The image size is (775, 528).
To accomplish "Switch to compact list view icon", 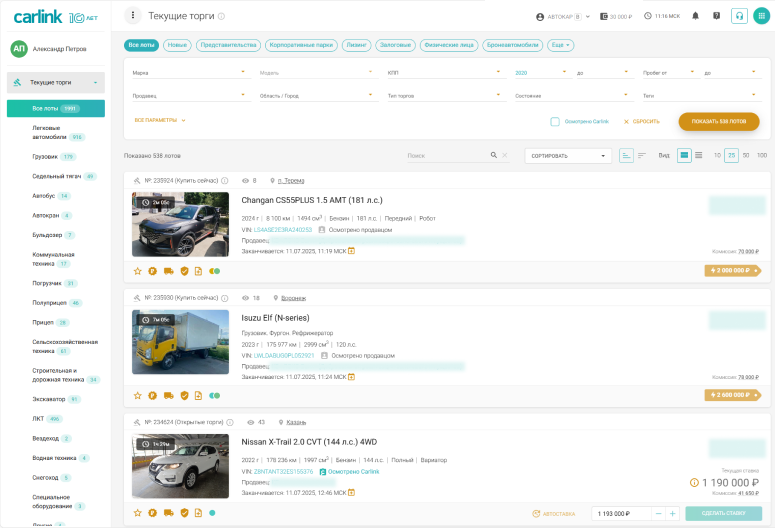I will (699, 156).
